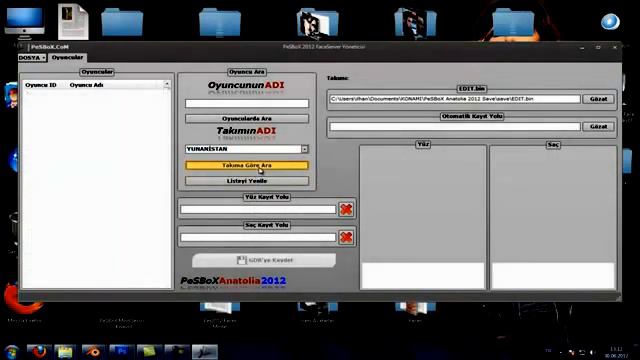
Task: Minimize the PeSBoX FaceServer window
Action: [x=582, y=48]
